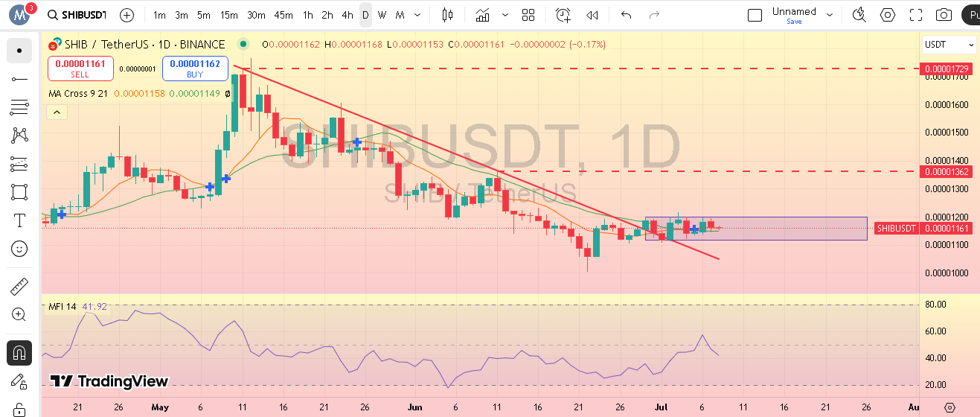Expand the indicators favorites dropdown
980x417 pixels.
click(x=506, y=15)
